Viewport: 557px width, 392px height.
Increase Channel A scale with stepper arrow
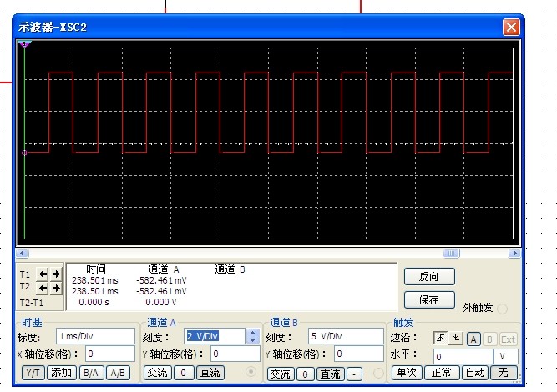click(x=252, y=333)
